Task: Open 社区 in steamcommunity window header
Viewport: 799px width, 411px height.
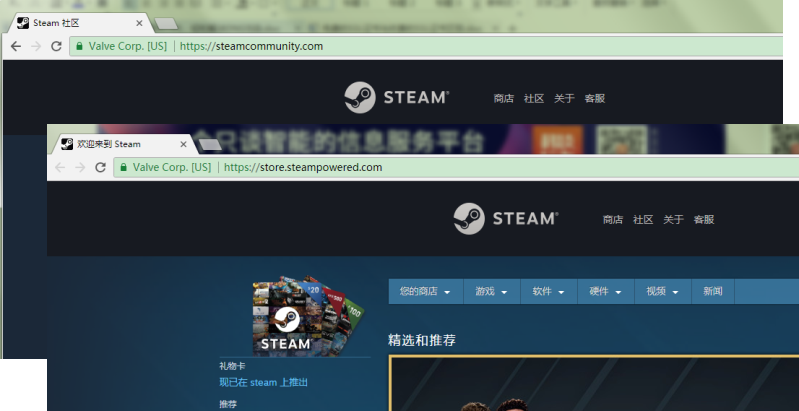Action: pos(534,98)
